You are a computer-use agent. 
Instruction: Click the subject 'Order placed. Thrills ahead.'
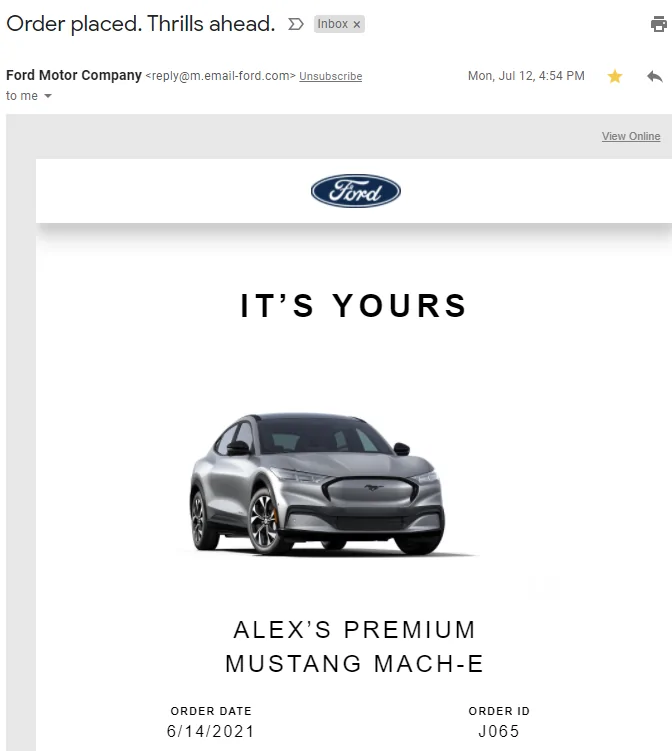pos(141,24)
